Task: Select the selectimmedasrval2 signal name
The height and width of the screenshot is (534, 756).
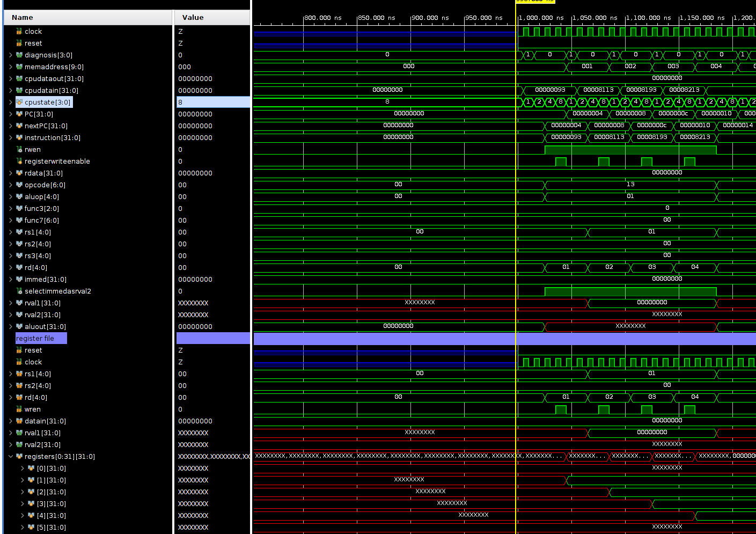Action: [x=58, y=291]
